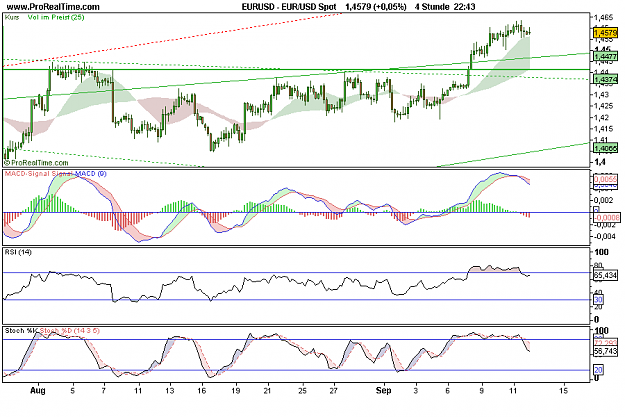This screenshot has width=625, height=417.
Task: Click the 1,4579 (+0,05%) quote in header
Action: point(376,6)
